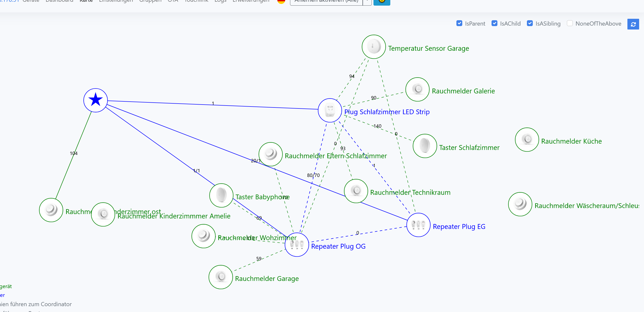Switch to the Dashboard tab
This screenshot has height=312, width=644.
[59, 1]
